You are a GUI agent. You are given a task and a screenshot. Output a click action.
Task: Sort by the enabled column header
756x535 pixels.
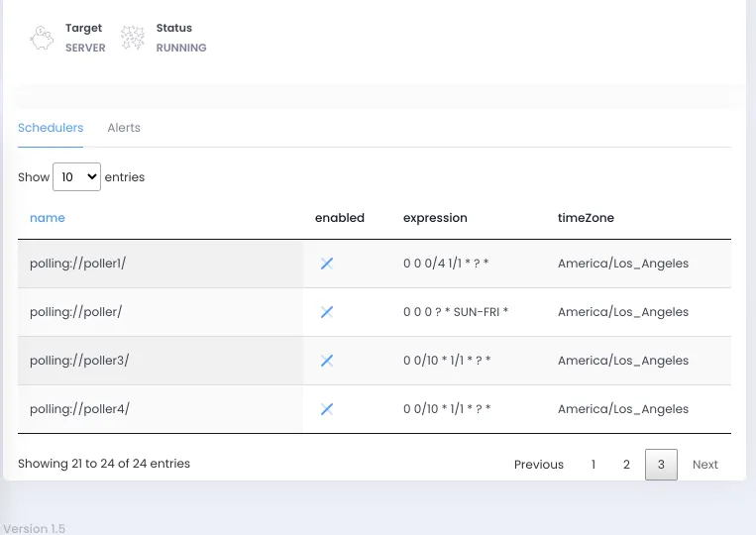point(340,218)
